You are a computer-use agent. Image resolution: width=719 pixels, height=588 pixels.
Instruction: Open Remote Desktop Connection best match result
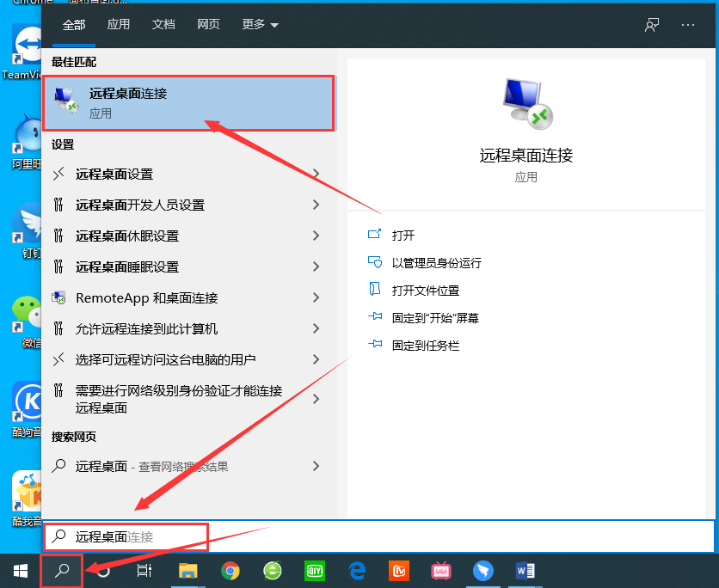pos(187,103)
